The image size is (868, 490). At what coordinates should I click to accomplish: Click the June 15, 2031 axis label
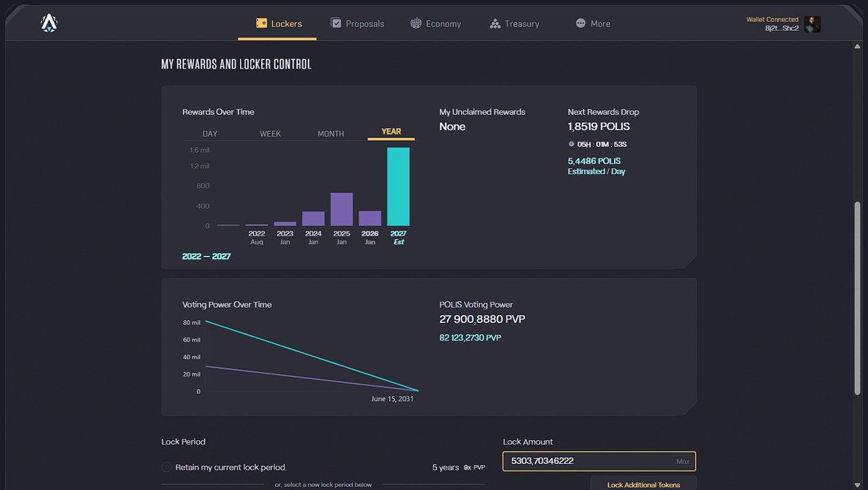pos(392,399)
